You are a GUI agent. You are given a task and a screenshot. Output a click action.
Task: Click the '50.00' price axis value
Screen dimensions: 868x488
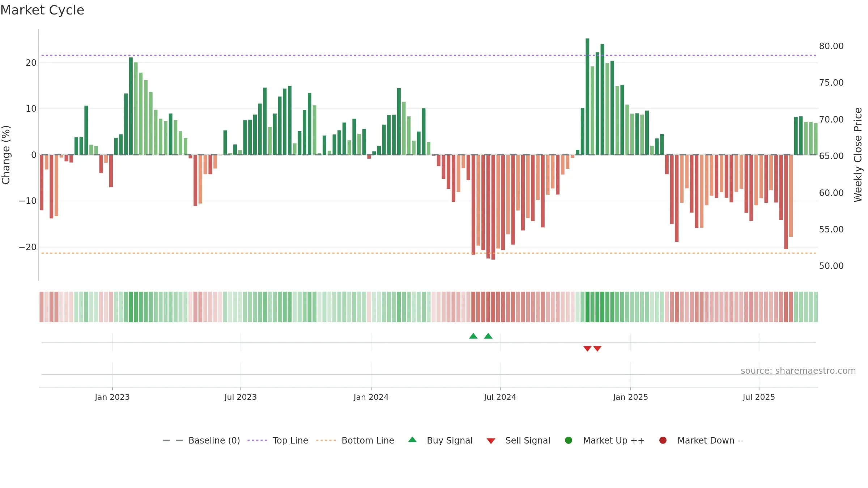(x=831, y=266)
